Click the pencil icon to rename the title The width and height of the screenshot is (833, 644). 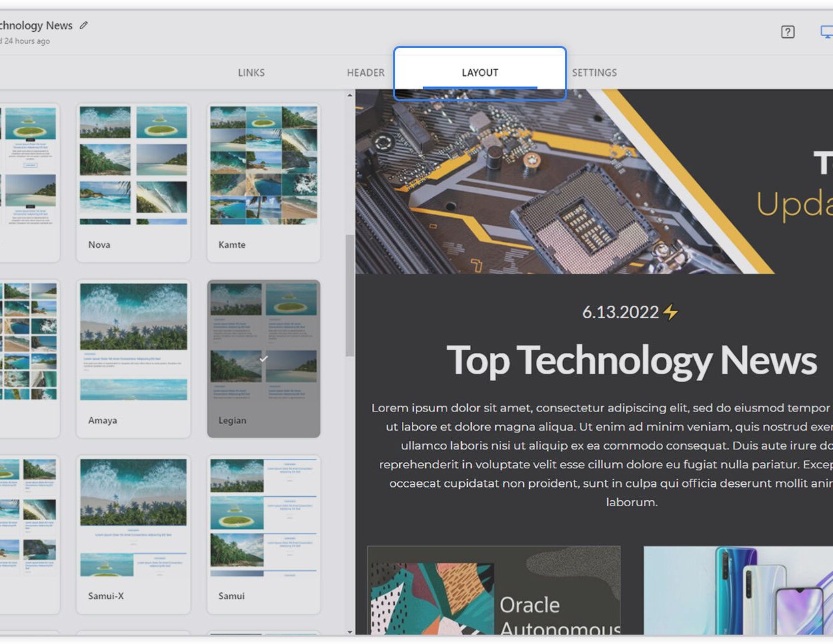(x=83, y=25)
